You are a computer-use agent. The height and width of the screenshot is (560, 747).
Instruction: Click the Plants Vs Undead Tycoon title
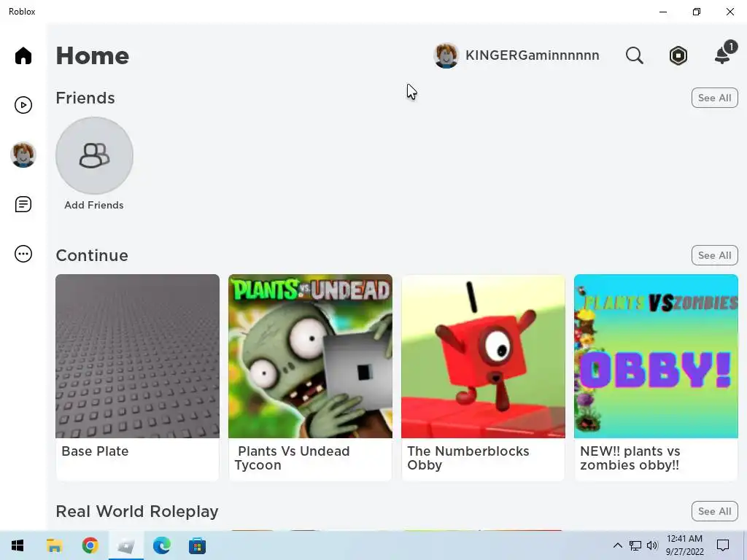click(x=292, y=458)
